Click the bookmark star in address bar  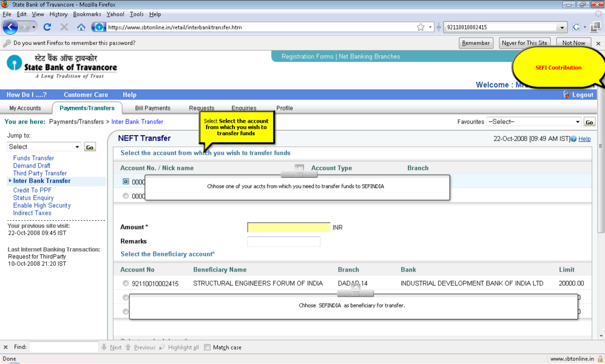tap(421, 27)
